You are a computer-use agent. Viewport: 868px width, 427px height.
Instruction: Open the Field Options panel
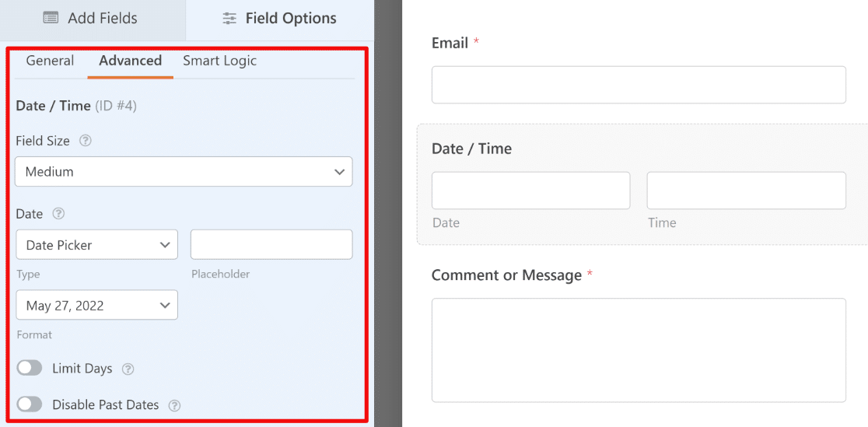(x=279, y=19)
